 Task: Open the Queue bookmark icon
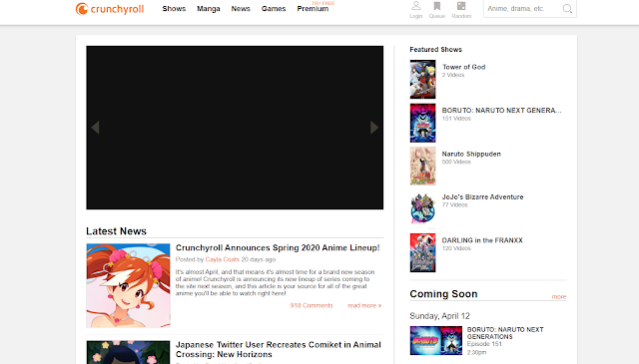(437, 6)
